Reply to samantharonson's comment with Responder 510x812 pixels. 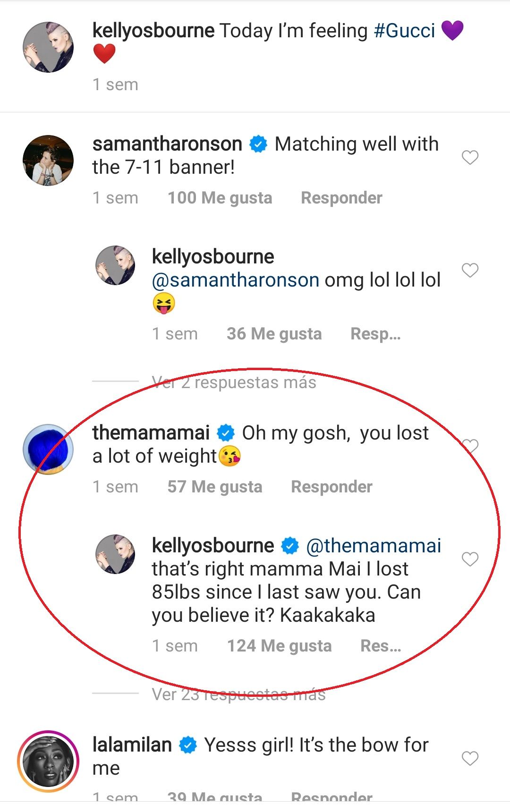point(341,198)
